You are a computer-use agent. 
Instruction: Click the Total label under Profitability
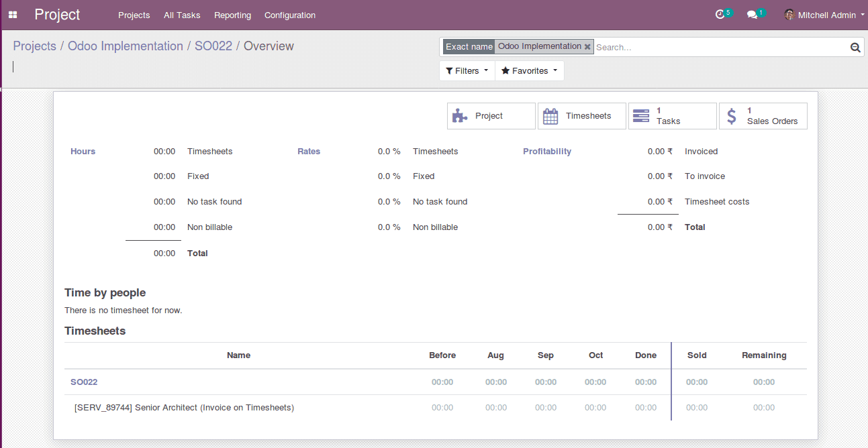pyautogui.click(x=695, y=227)
